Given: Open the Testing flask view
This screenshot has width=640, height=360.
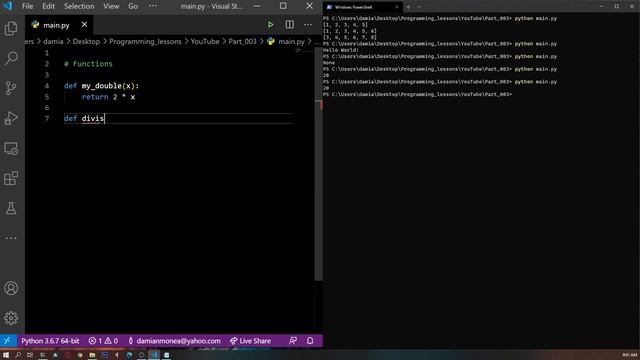Looking at the screenshot, I should pos(11,208).
